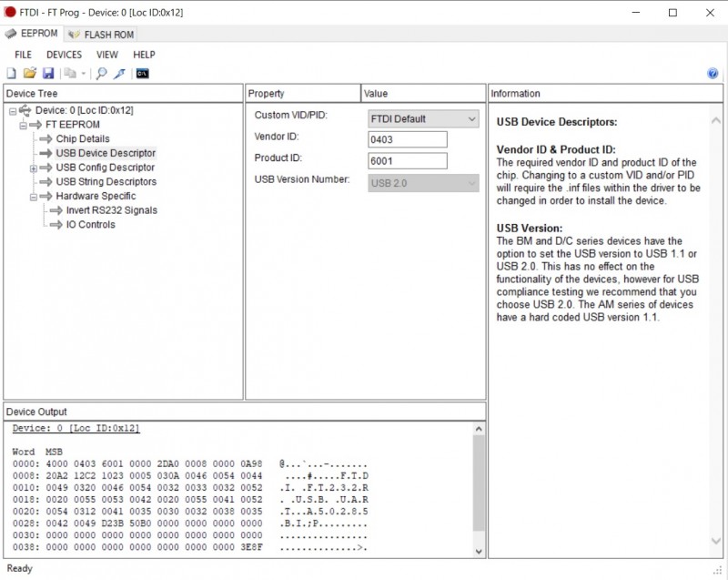Click the 0000: row in Device Output
Image resolution: width=728 pixels, height=580 pixels.
[190, 464]
